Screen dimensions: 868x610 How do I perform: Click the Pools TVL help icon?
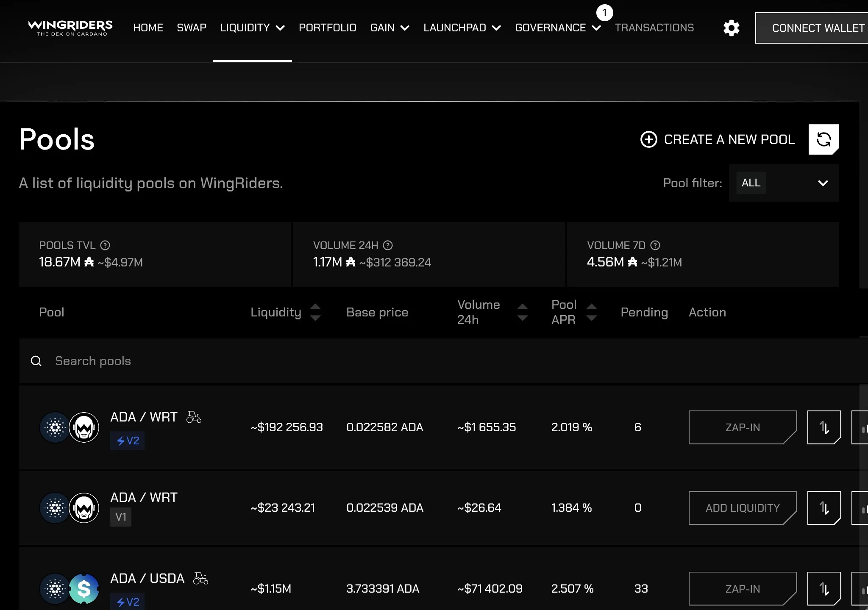105,245
